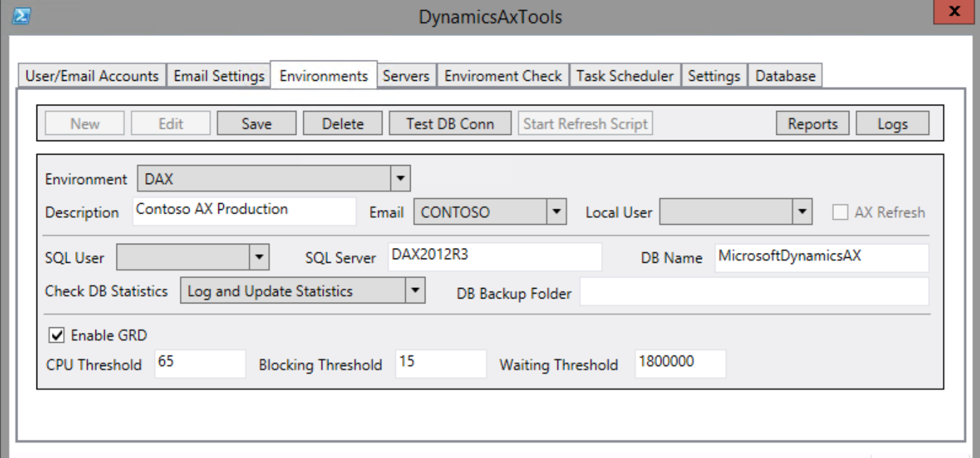Open the Enviroment Check tab
The width and height of the screenshot is (980, 458).
pos(503,76)
